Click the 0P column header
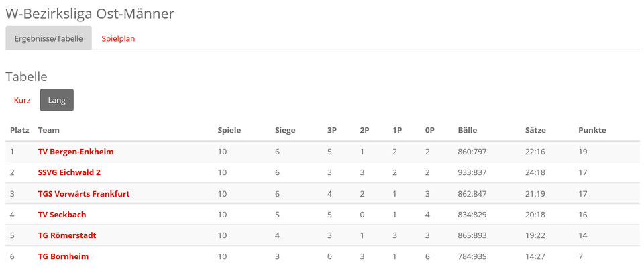The width and height of the screenshot is (644, 273). pos(429,131)
